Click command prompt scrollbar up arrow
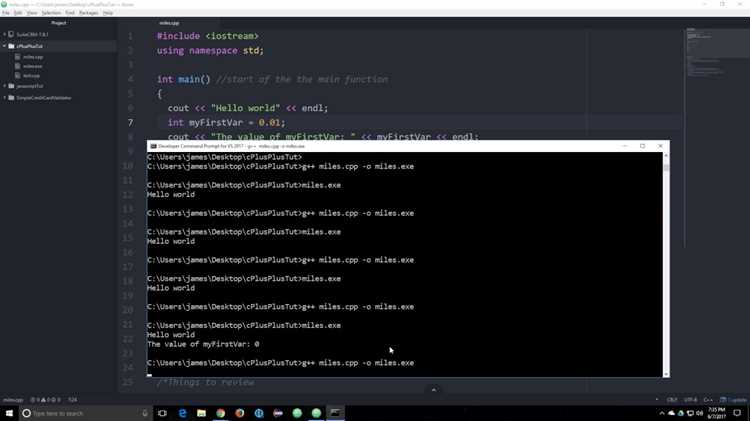 (666, 156)
